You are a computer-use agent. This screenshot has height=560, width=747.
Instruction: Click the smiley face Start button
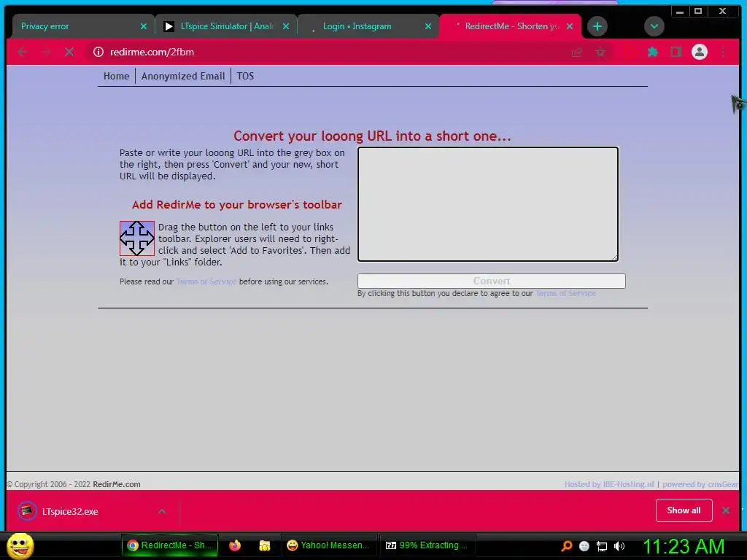tap(20, 545)
